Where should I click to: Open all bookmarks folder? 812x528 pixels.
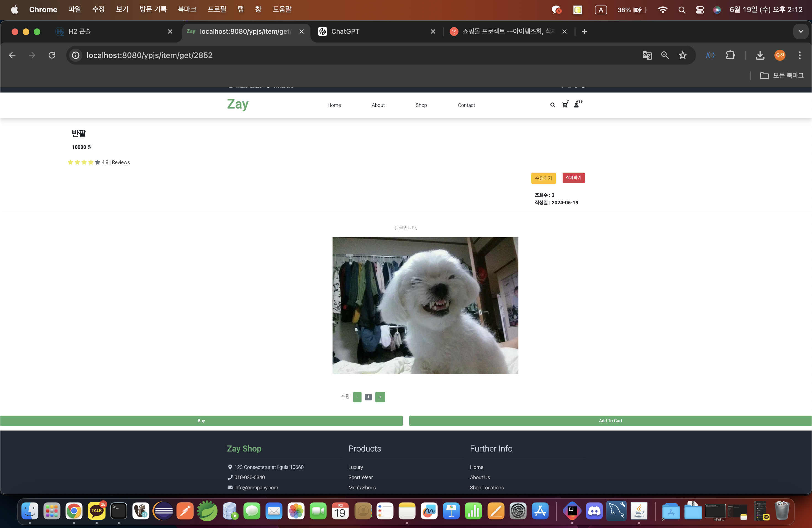(x=782, y=75)
